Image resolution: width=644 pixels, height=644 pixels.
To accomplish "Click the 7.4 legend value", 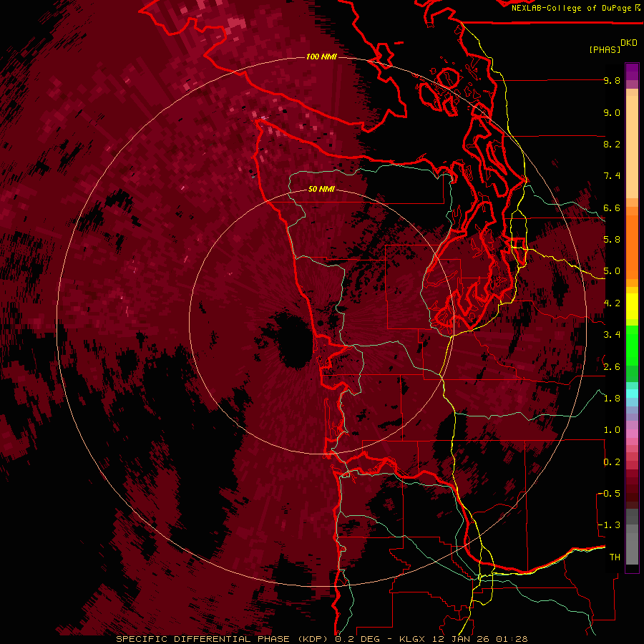I will coord(612,176).
